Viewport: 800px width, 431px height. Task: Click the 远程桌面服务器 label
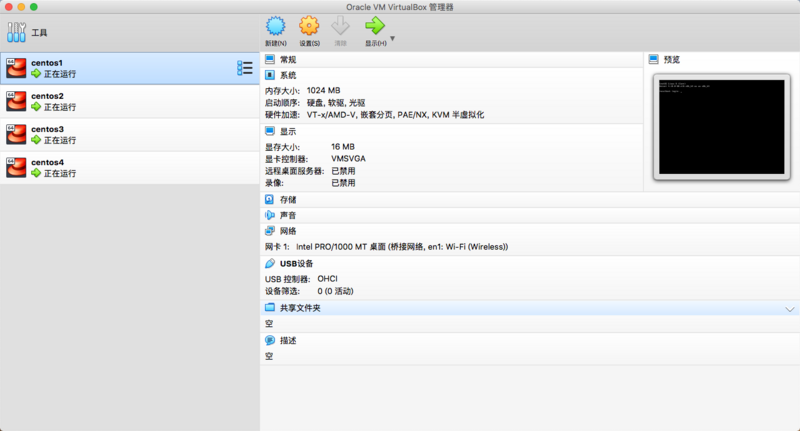click(294, 171)
